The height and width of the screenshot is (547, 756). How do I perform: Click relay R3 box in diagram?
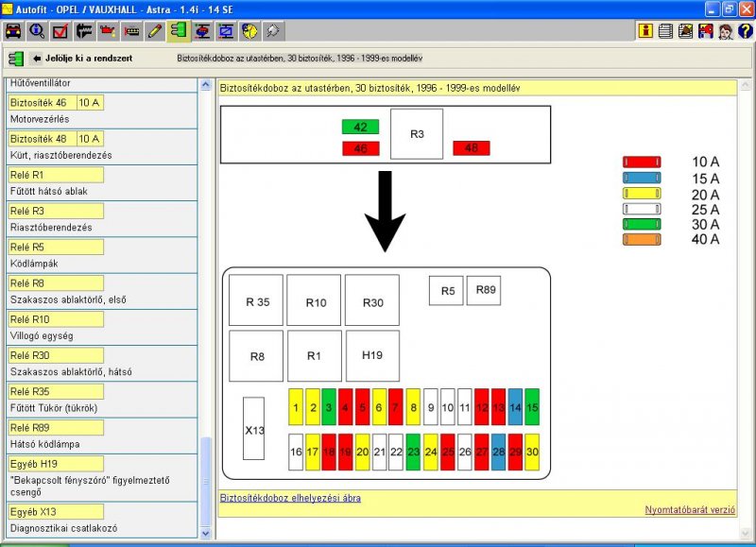pos(417,134)
